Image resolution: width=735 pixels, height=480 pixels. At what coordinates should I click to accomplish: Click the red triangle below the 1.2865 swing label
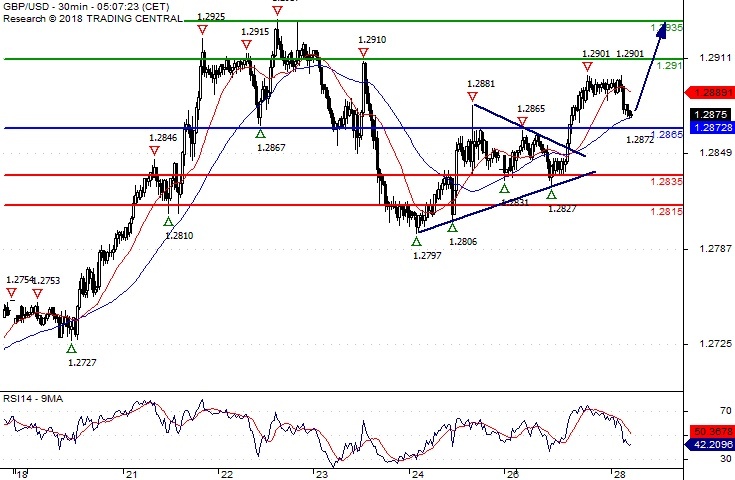(523, 122)
